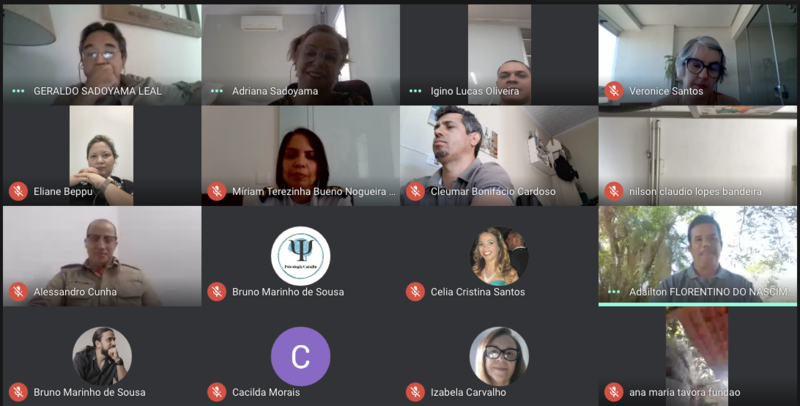Click Cacilda Morais muted microphone icon
Viewport: 800px width, 406px height.
pyautogui.click(x=216, y=392)
